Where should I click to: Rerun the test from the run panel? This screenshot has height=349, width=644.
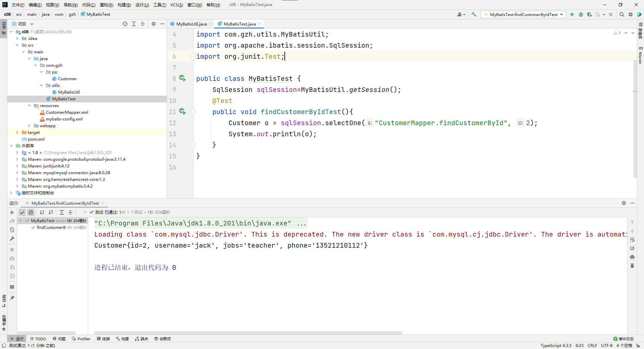click(x=12, y=212)
